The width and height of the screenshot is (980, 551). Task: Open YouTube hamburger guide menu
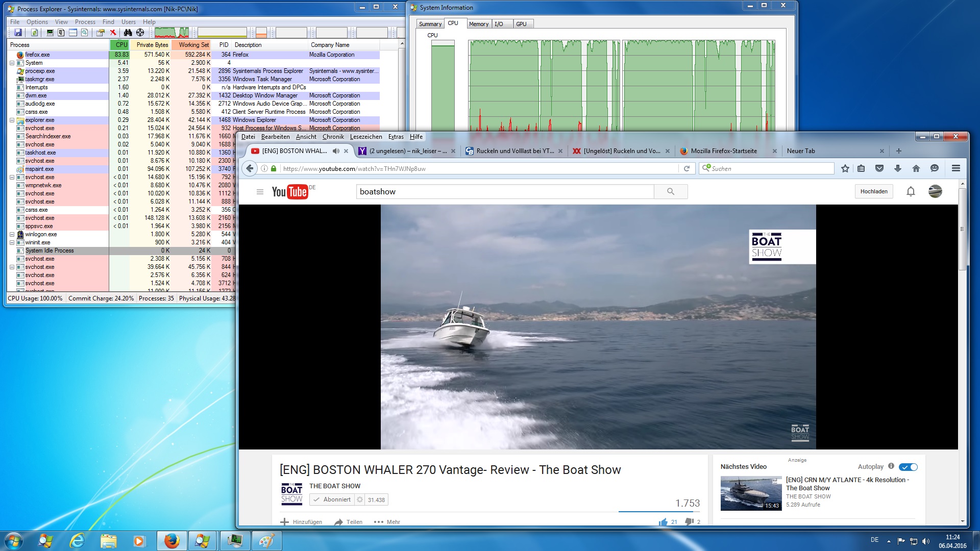[x=260, y=192]
